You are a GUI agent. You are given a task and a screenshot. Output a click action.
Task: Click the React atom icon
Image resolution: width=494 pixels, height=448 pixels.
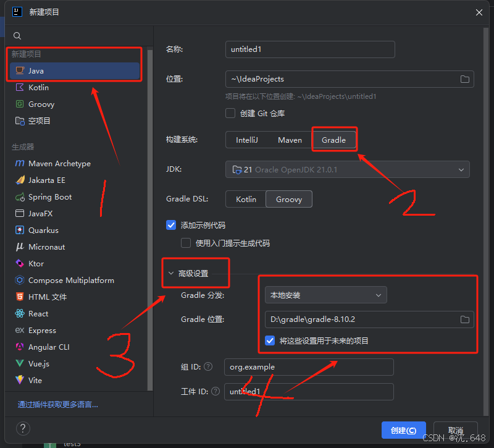[x=20, y=313]
